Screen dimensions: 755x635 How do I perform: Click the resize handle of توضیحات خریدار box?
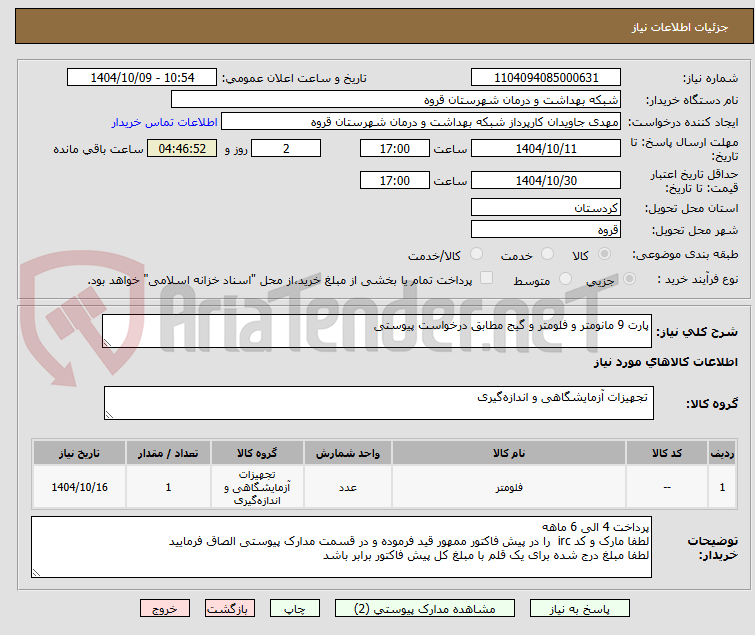coord(36,572)
